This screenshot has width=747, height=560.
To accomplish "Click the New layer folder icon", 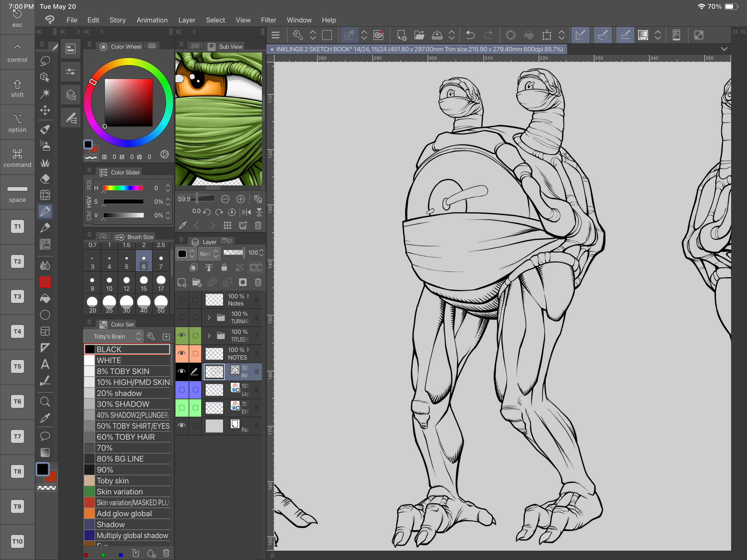I will pyautogui.click(x=197, y=282).
